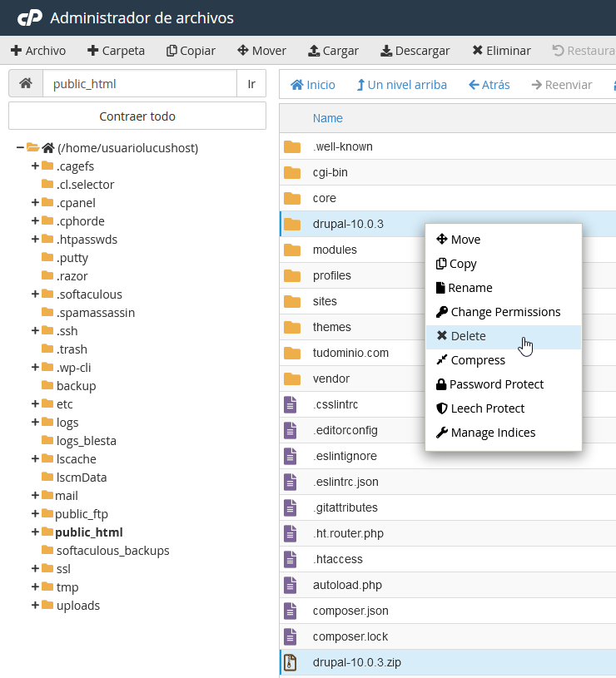Click the home icon beside path field

[x=26, y=84]
